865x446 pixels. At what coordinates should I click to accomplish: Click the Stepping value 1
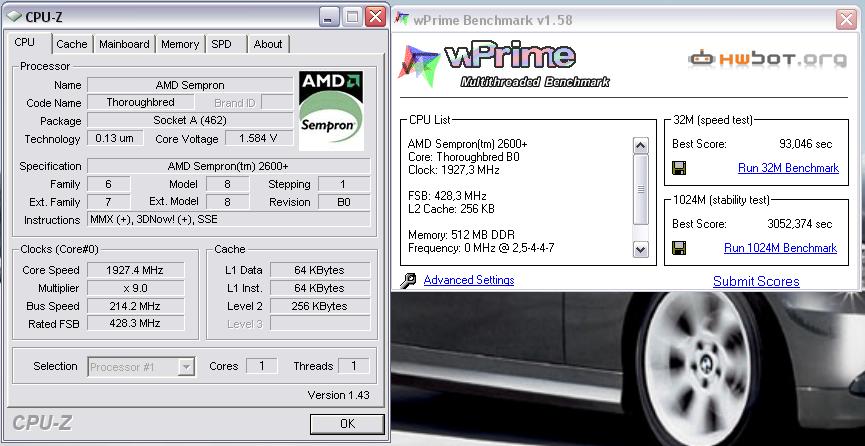coord(344,184)
